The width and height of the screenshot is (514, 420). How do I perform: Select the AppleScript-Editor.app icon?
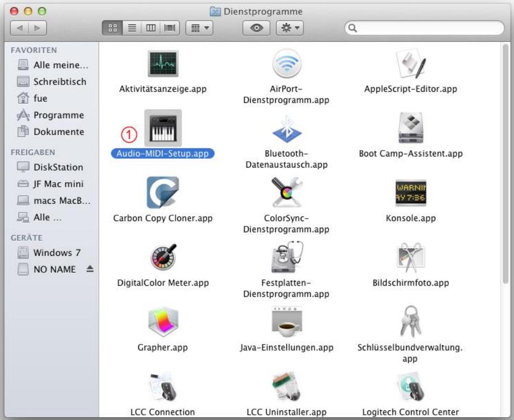pos(411,64)
